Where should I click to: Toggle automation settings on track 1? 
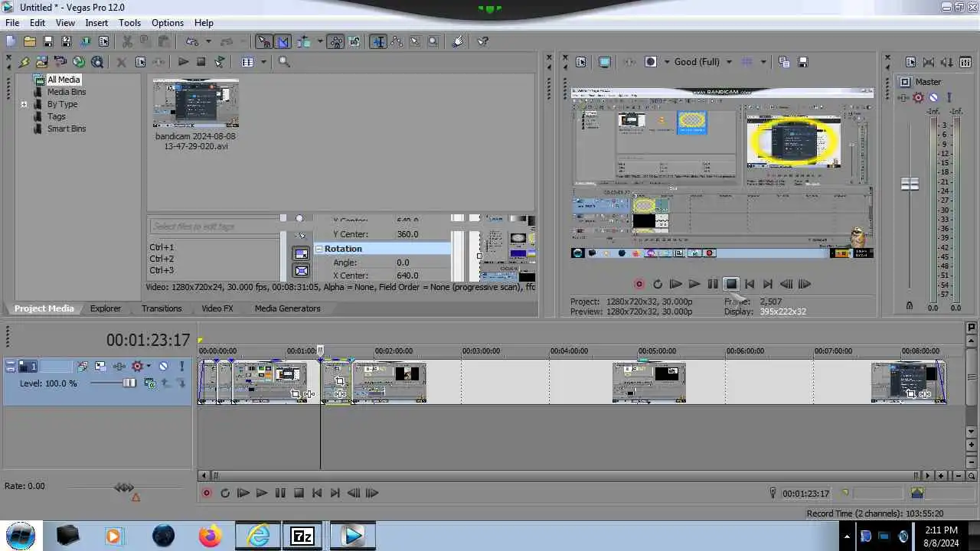(119, 366)
